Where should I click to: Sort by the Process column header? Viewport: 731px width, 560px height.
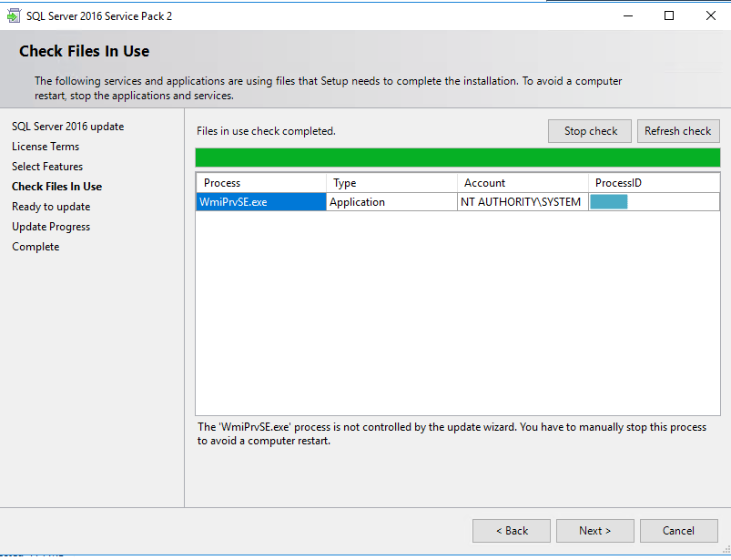point(261,183)
